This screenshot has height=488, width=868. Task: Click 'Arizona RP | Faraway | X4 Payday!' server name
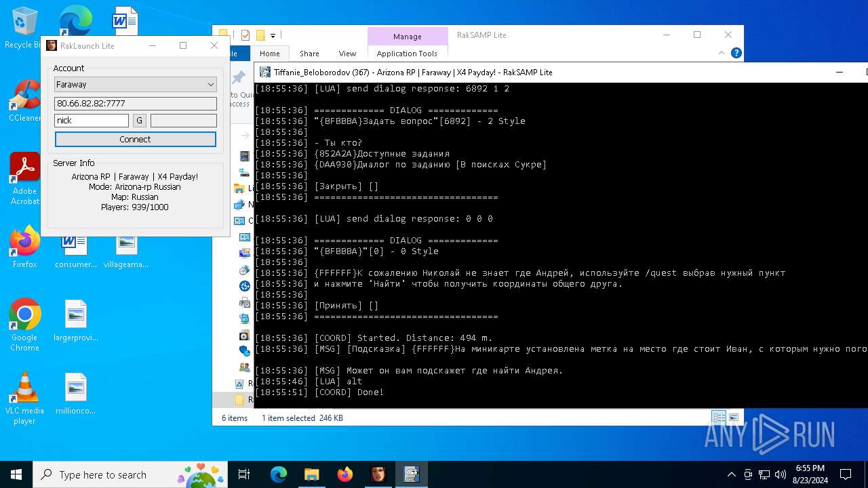[x=135, y=177]
